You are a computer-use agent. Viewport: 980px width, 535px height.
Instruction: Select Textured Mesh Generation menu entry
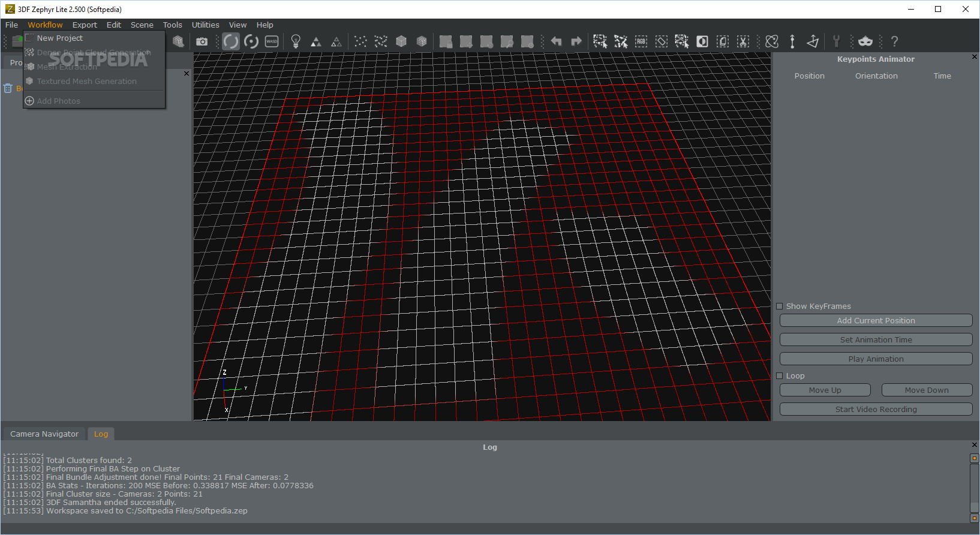[94, 81]
